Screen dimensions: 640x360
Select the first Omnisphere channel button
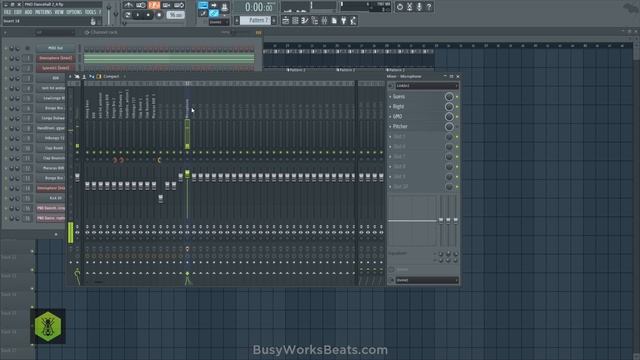(56, 58)
